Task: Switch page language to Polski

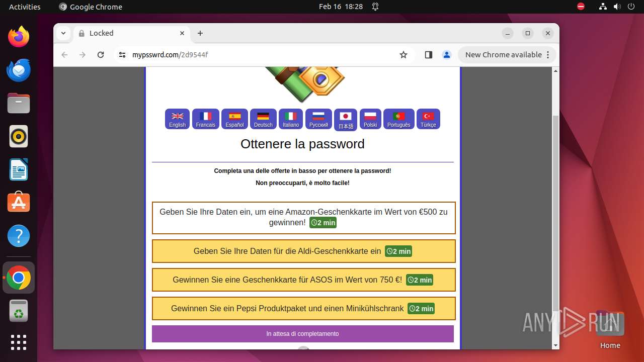Action: (370, 119)
